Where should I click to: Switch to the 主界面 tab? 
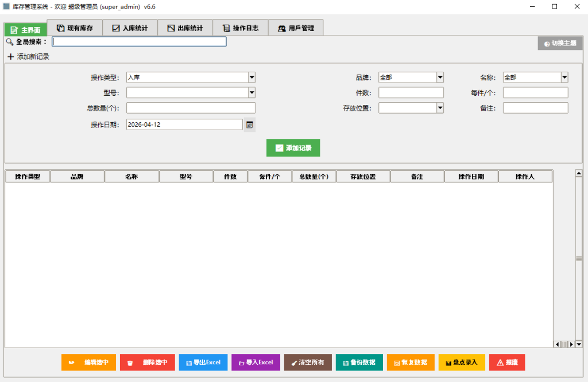(25, 30)
